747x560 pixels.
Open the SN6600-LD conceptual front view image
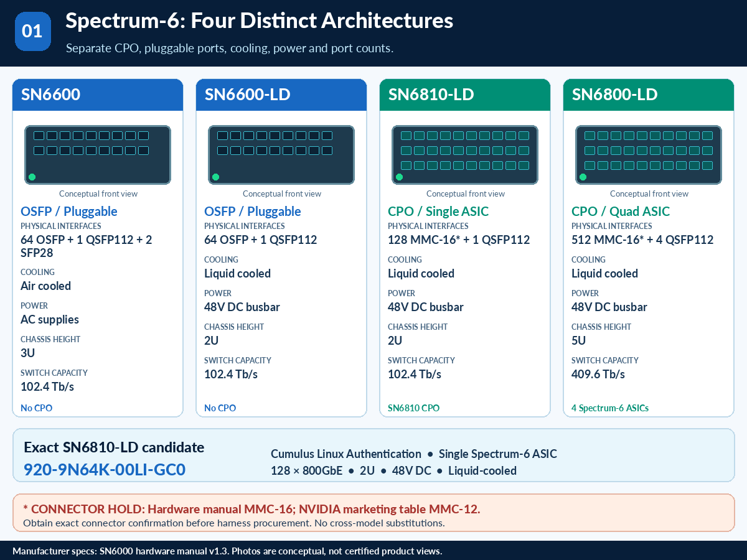pos(281,155)
